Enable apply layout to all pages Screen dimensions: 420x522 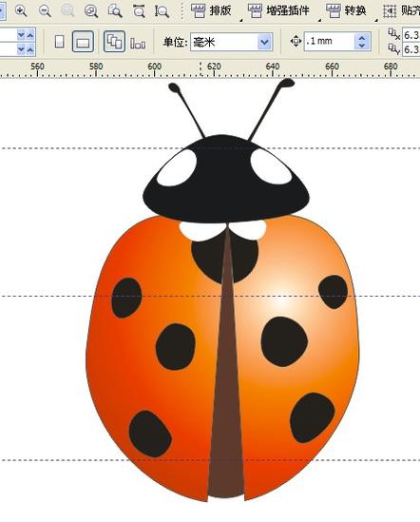pos(114,42)
